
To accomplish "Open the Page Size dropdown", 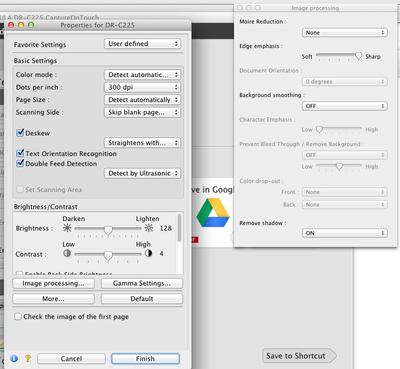I will [x=142, y=100].
